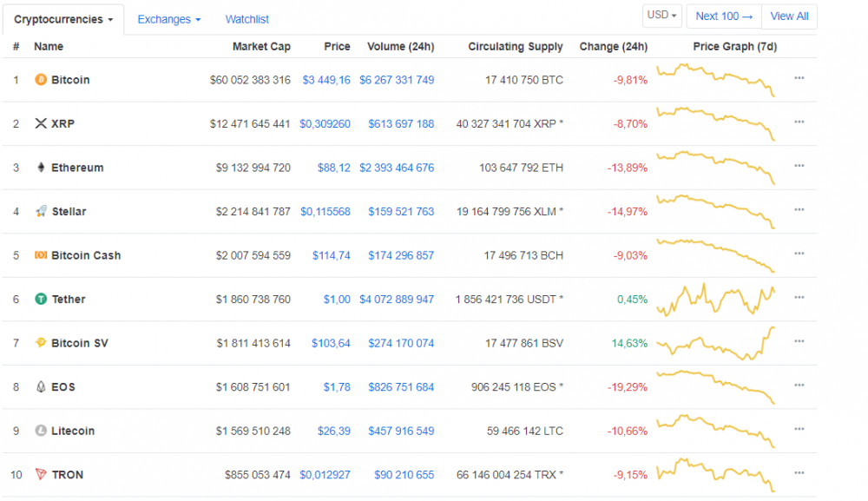Open the TRON name link
868x501 pixels.
tap(68, 474)
